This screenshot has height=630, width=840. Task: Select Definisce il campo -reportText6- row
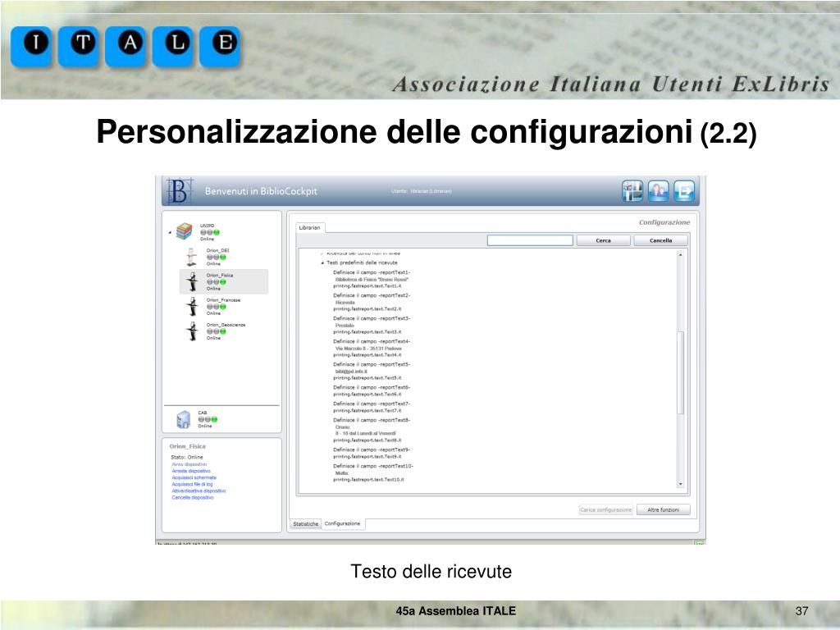click(x=372, y=387)
